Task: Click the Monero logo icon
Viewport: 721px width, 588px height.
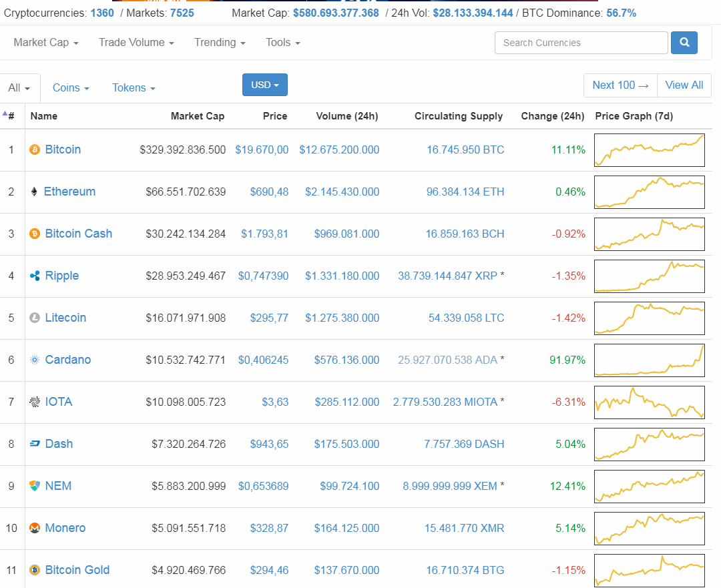Action: coord(34,528)
